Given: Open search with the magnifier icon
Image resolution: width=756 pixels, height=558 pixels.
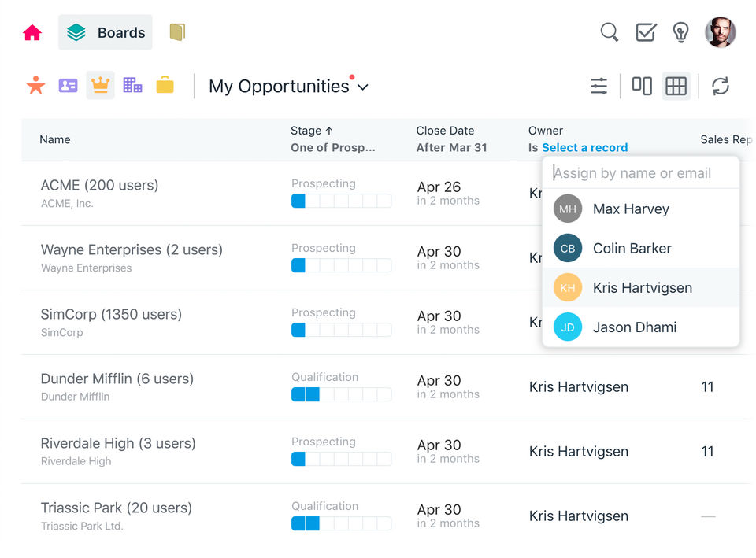Looking at the screenshot, I should [610, 32].
